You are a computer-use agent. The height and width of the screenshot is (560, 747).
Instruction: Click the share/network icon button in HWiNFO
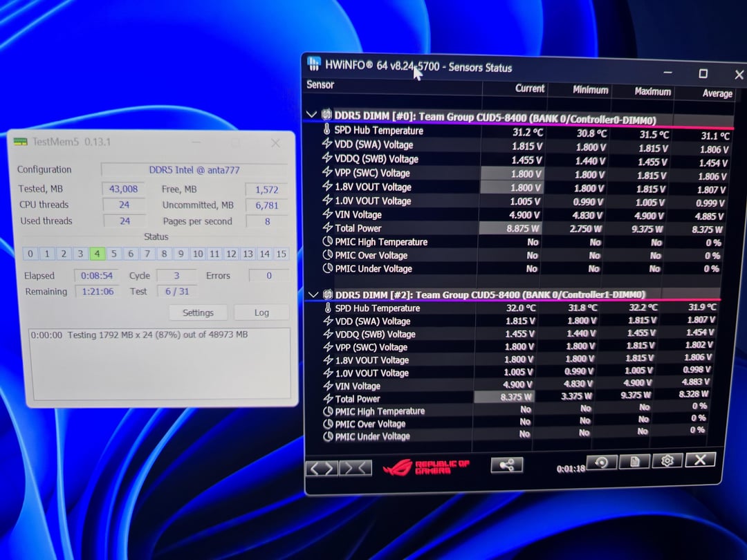(x=506, y=465)
